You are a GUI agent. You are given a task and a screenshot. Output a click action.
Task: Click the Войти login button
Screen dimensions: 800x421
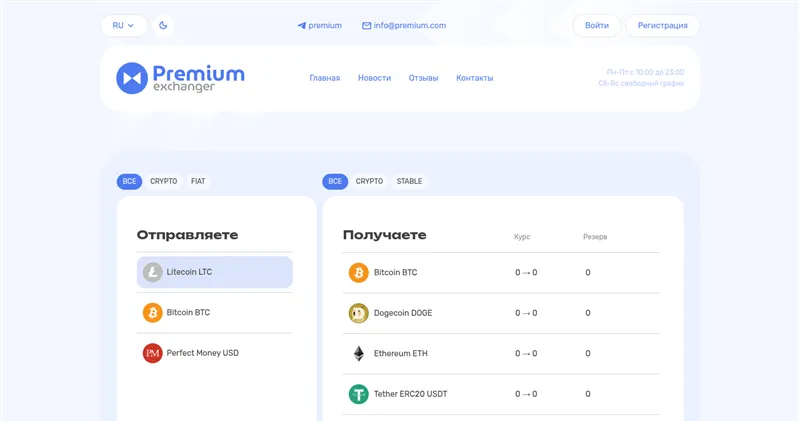coord(597,26)
